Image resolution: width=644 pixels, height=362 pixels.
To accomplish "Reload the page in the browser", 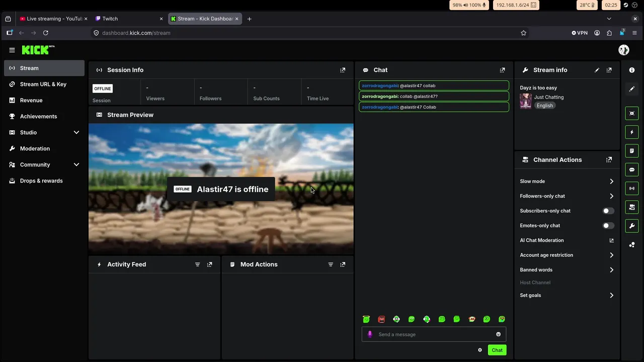I will 45,33.
